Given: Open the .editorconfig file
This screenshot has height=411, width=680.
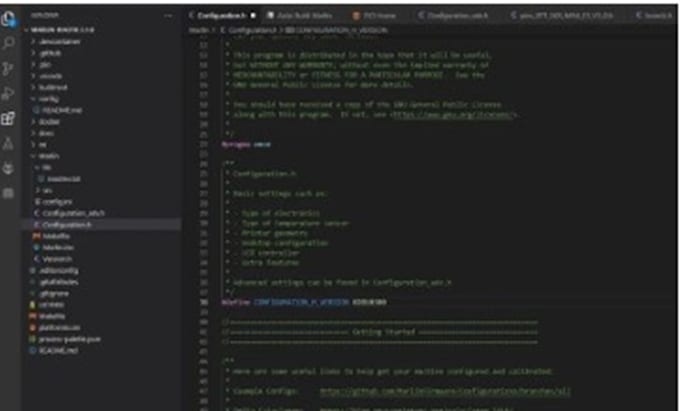Looking at the screenshot, I should click(x=59, y=271).
